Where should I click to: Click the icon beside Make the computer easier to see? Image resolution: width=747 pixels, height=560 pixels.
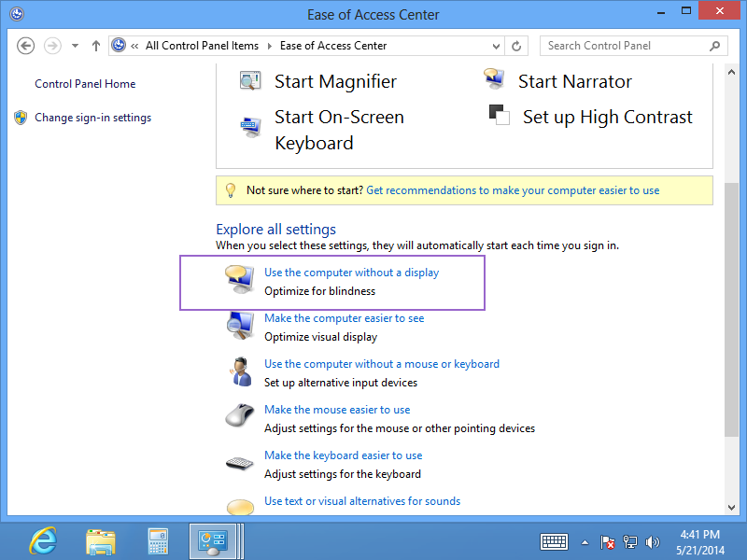point(240,326)
